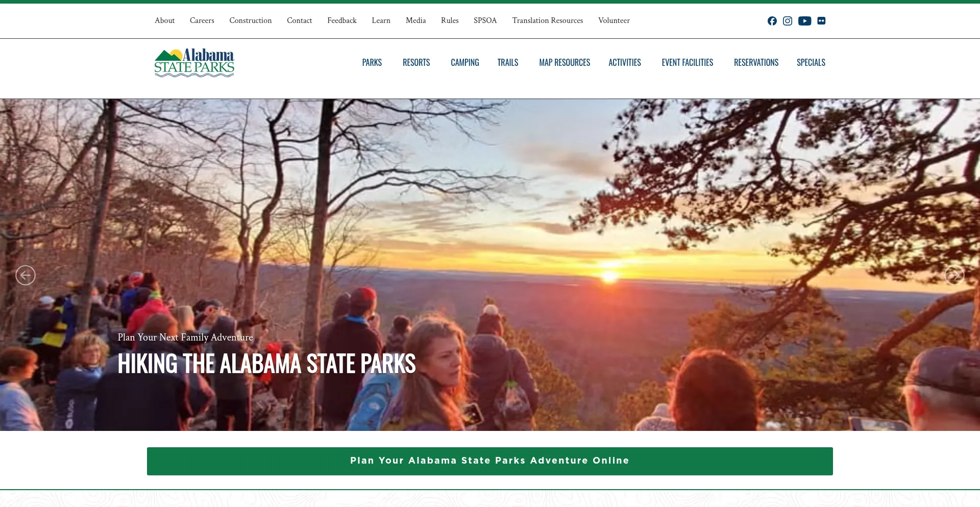Open the Flickr social icon
Viewport: 980px width, 507px height.
[x=821, y=21]
